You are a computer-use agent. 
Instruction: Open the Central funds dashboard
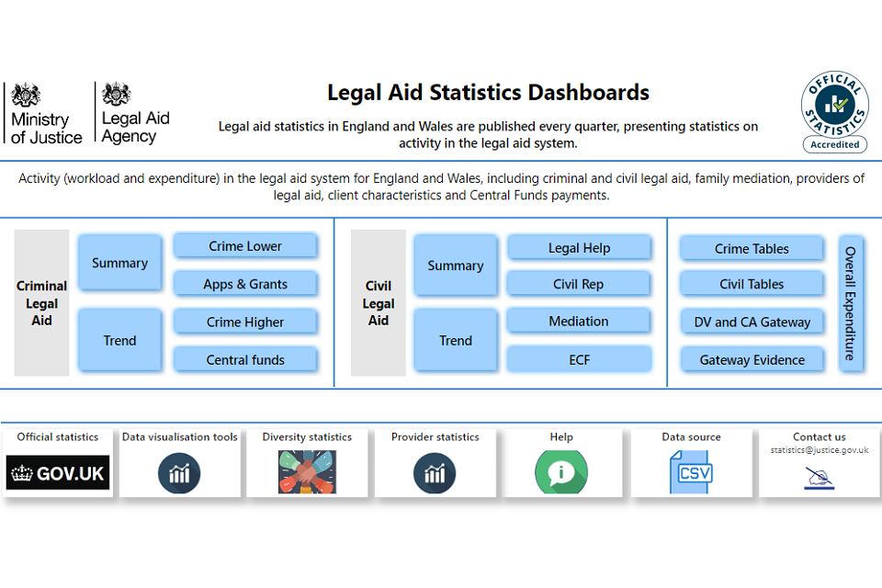tap(245, 360)
